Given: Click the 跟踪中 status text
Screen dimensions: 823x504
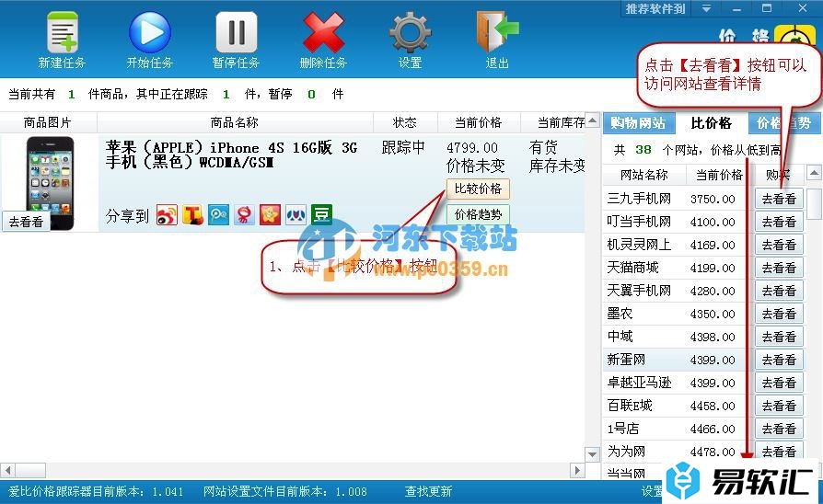Looking at the screenshot, I should click(x=403, y=147).
